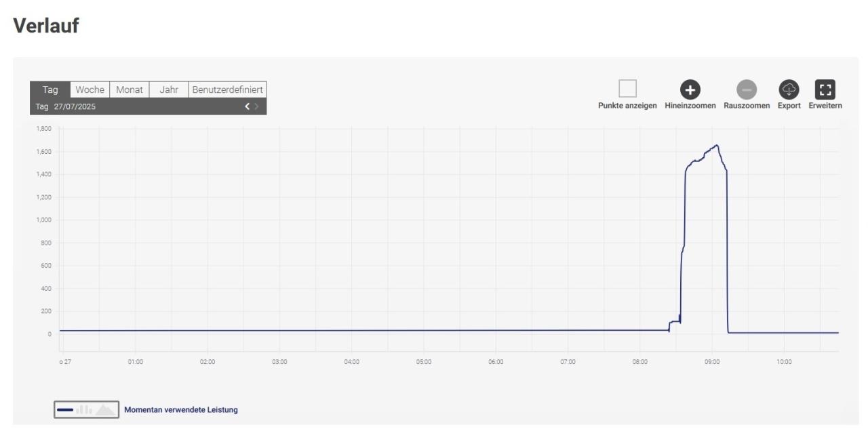Advance to next day with right chevron
868x431 pixels.
(257, 106)
